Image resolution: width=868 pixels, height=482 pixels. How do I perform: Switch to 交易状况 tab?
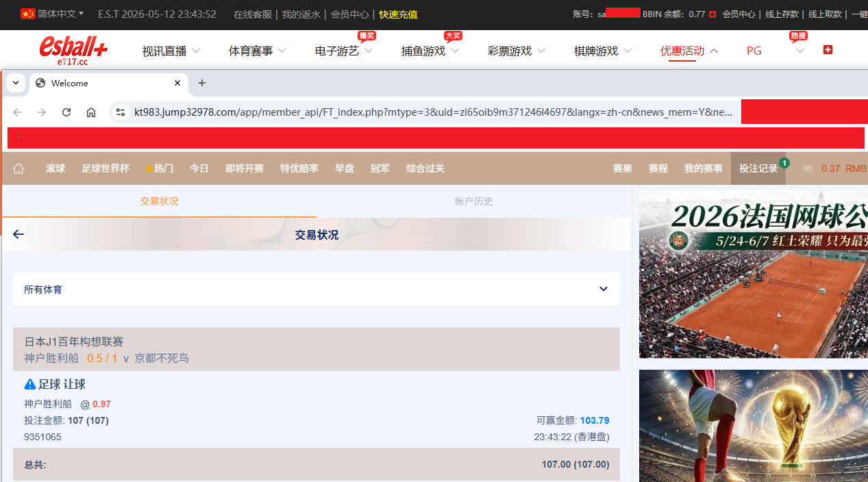pos(159,201)
